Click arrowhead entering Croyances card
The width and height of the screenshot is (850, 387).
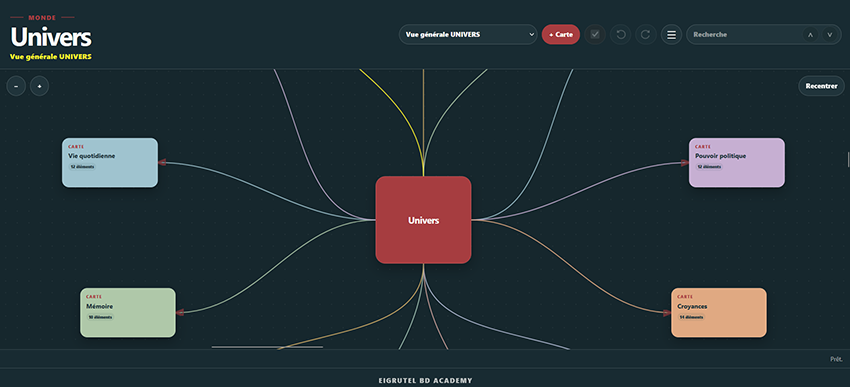667,312
